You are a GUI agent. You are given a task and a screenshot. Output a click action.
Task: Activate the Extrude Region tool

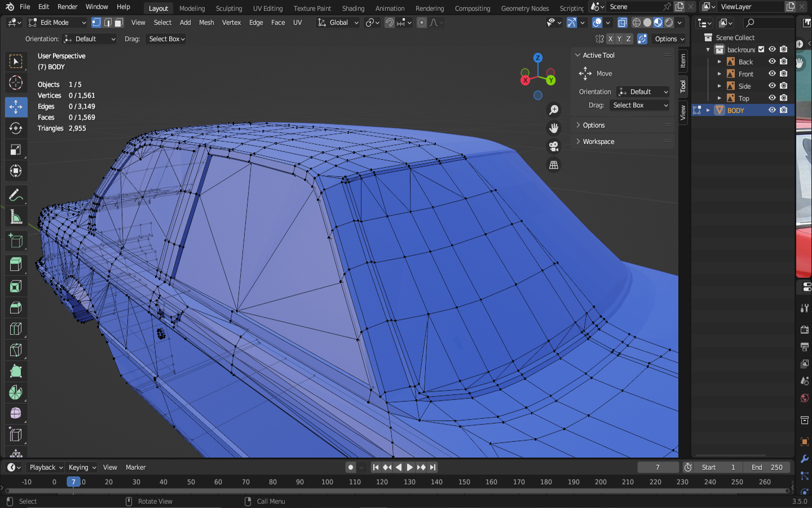tap(16, 264)
